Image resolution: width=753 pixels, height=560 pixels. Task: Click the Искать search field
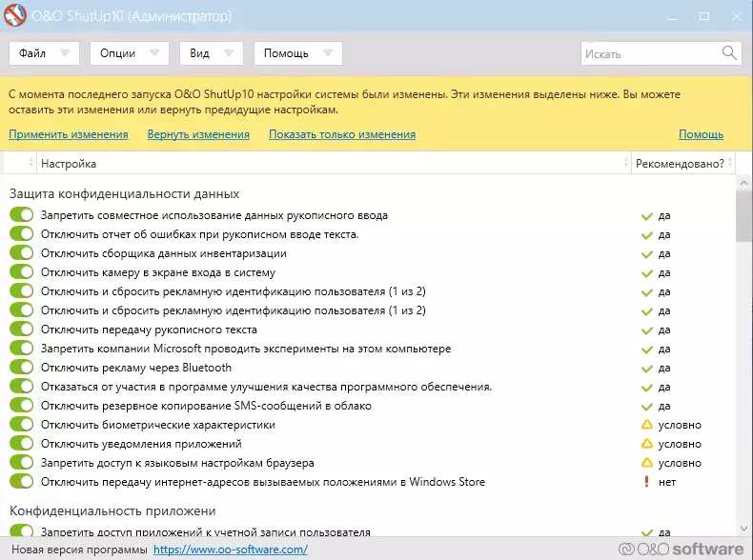tap(661, 53)
